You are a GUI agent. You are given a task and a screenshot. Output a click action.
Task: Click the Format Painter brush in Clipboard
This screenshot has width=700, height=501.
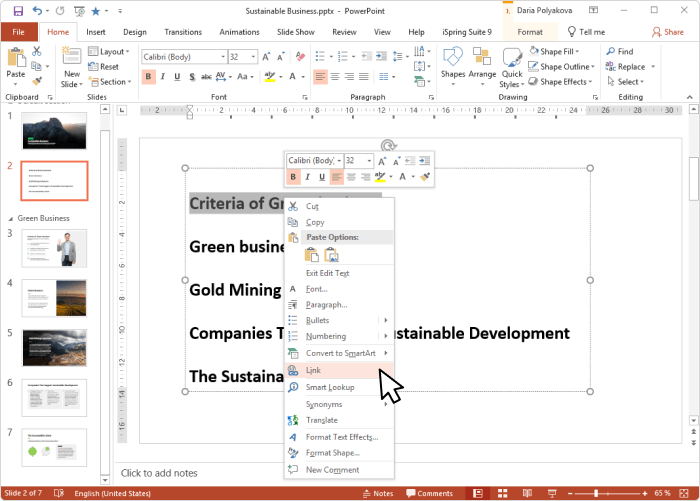point(37,81)
